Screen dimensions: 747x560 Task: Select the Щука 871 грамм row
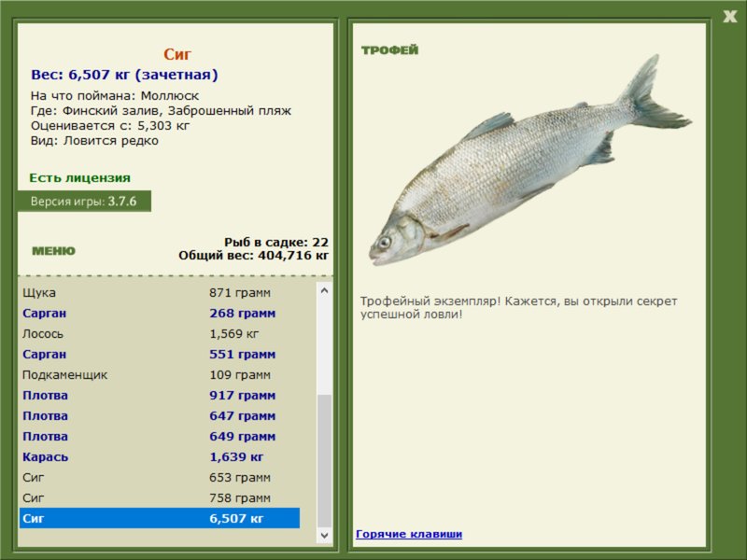click(160, 292)
